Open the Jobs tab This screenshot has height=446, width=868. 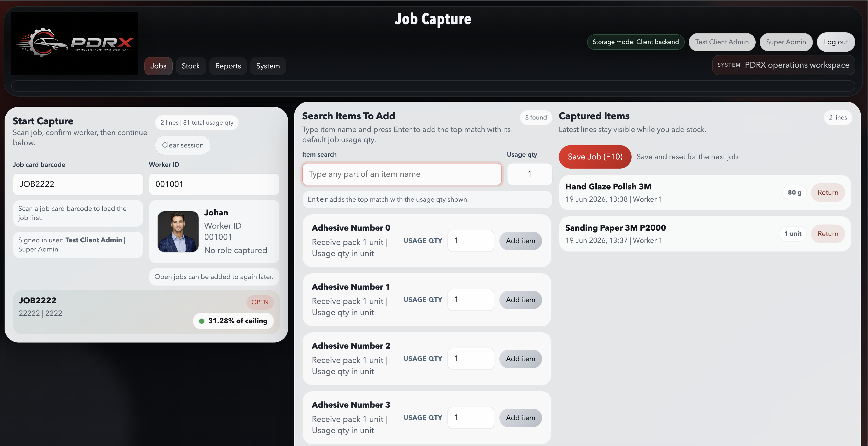[x=158, y=66]
